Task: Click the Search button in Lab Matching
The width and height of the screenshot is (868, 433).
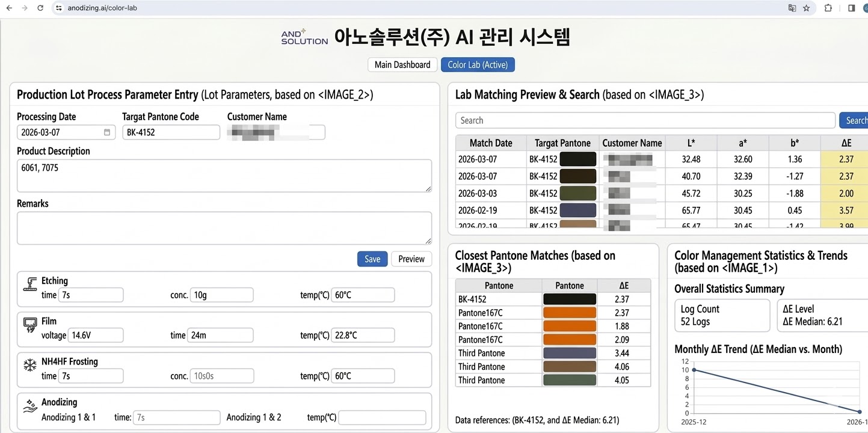Action: click(854, 120)
